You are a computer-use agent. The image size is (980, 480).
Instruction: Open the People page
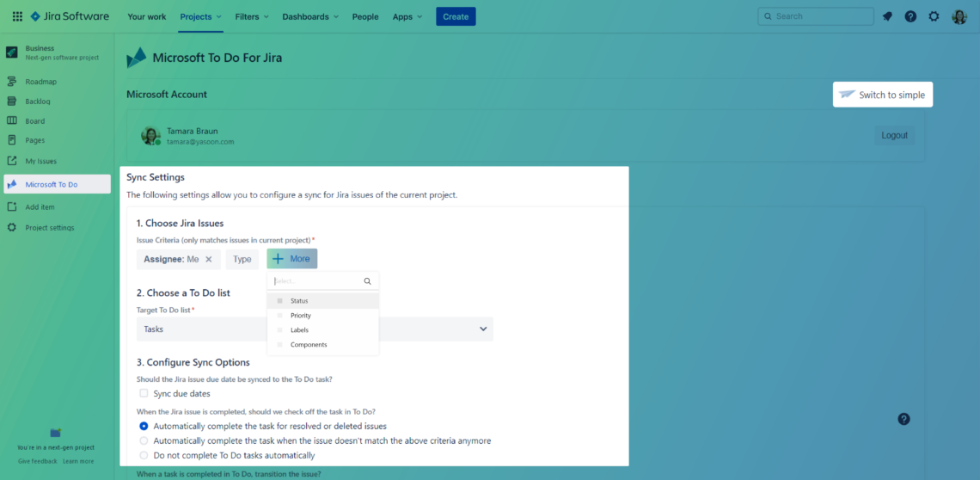click(x=365, y=17)
